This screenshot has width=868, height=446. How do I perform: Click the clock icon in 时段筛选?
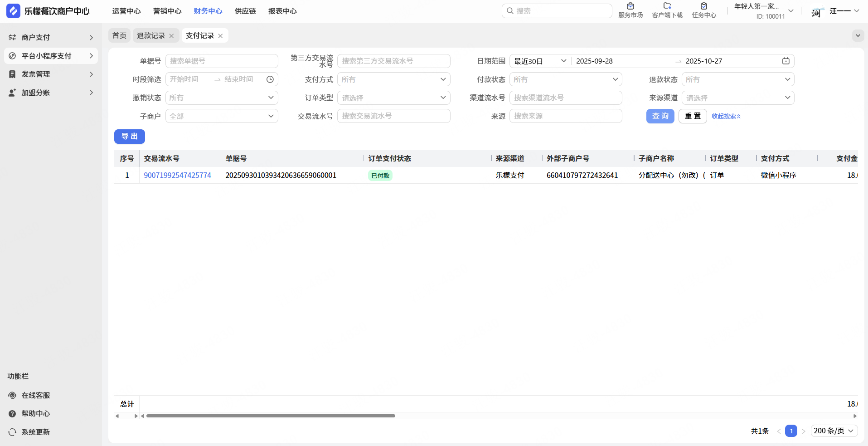pos(270,79)
